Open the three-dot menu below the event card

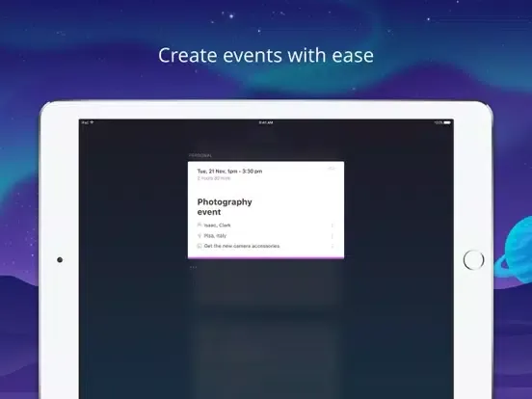193,267
